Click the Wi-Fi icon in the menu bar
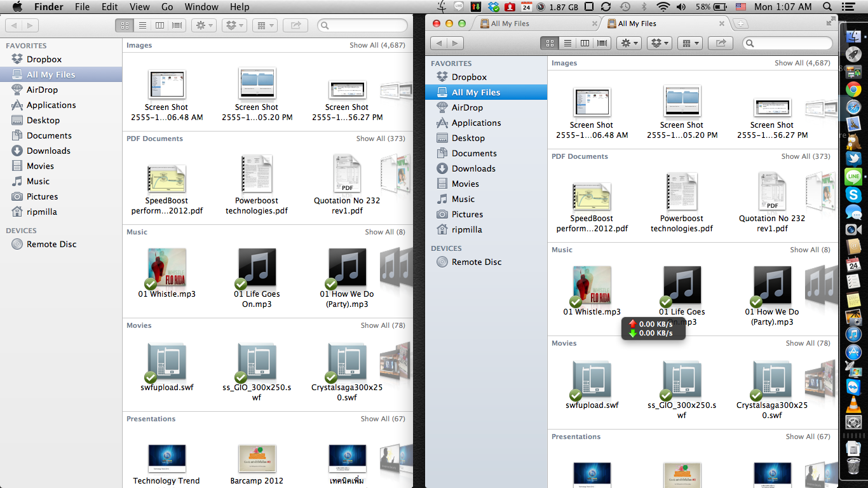This screenshot has width=868, height=488. (663, 7)
